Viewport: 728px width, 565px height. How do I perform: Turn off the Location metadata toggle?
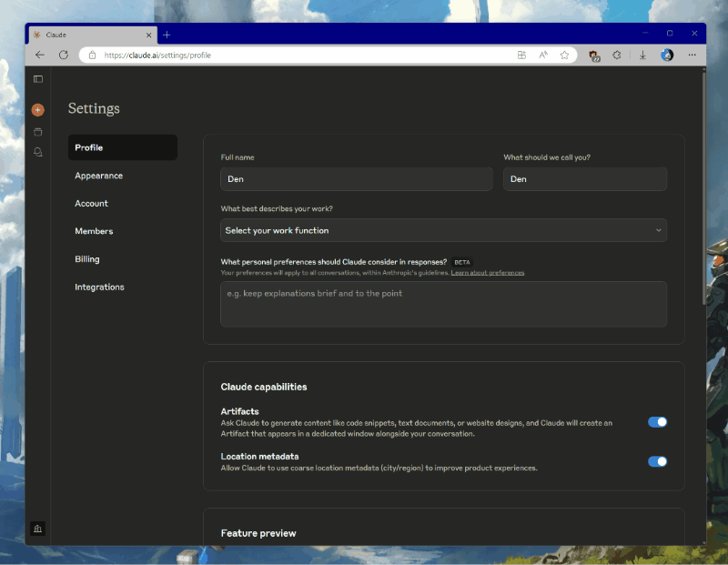tap(657, 461)
